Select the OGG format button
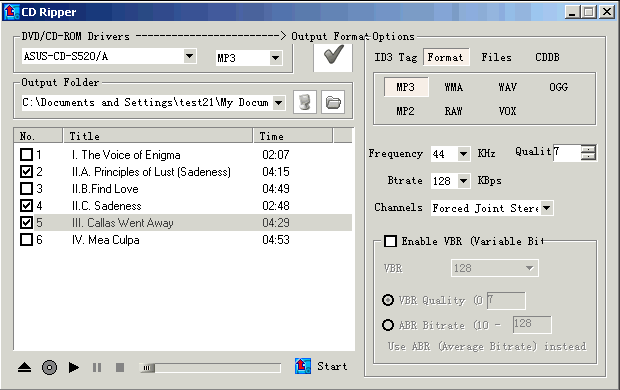Viewport: 620px width, 390px height. [558, 87]
